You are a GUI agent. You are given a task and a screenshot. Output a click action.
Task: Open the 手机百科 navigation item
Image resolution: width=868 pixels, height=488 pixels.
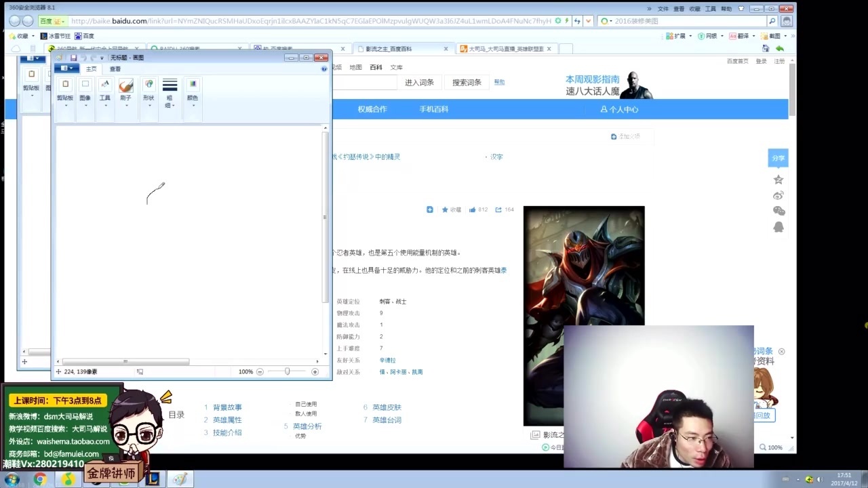(x=434, y=109)
